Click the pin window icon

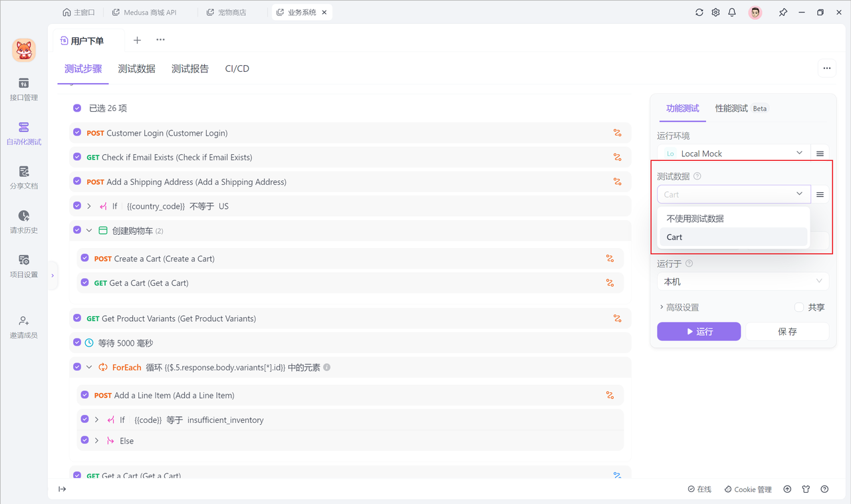(783, 12)
